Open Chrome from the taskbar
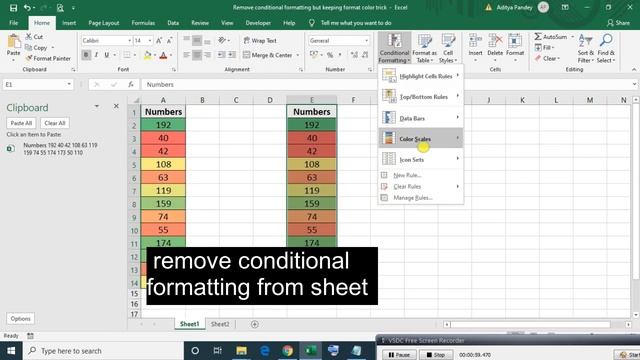 [287, 351]
